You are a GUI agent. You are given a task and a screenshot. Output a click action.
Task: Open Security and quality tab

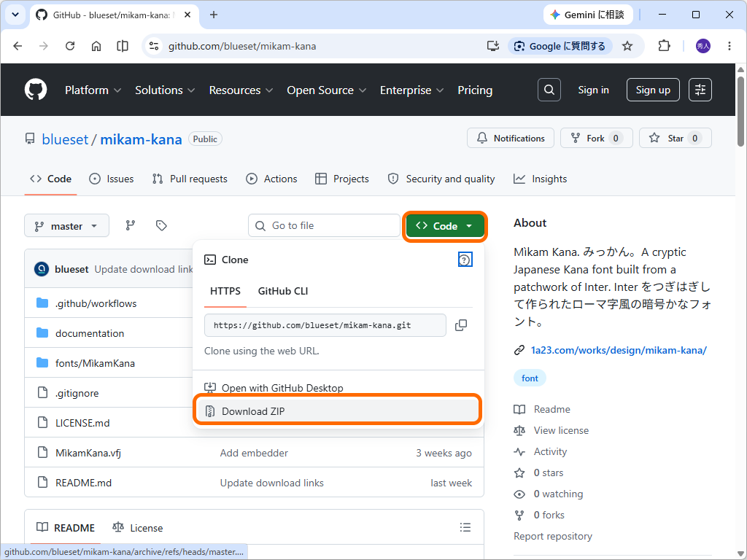coord(441,179)
